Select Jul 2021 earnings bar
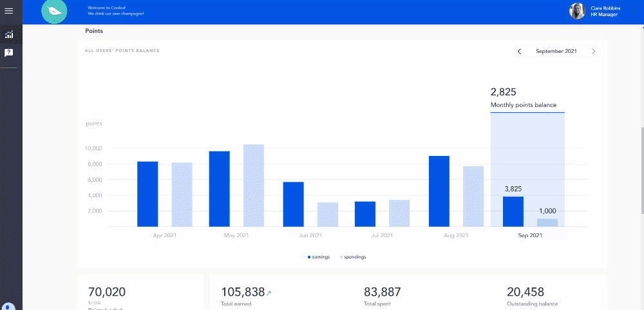The height and width of the screenshot is (310, 644). [x=365, y=214]
